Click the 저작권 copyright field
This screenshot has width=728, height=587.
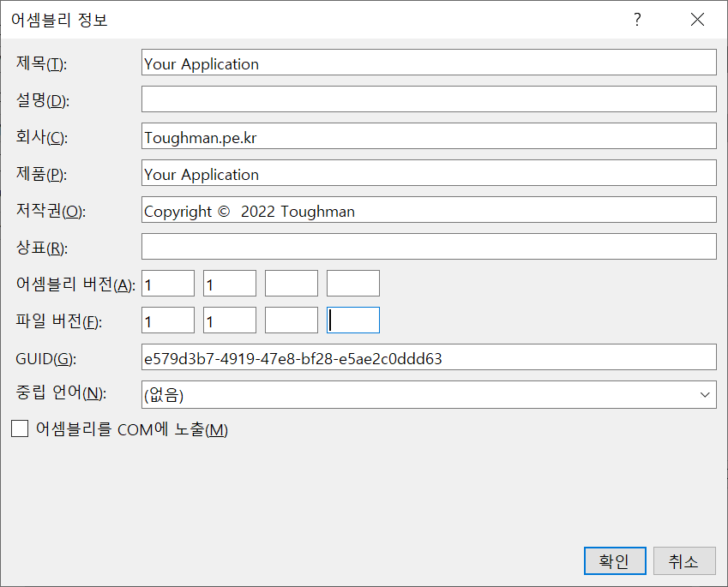[429, 211]
